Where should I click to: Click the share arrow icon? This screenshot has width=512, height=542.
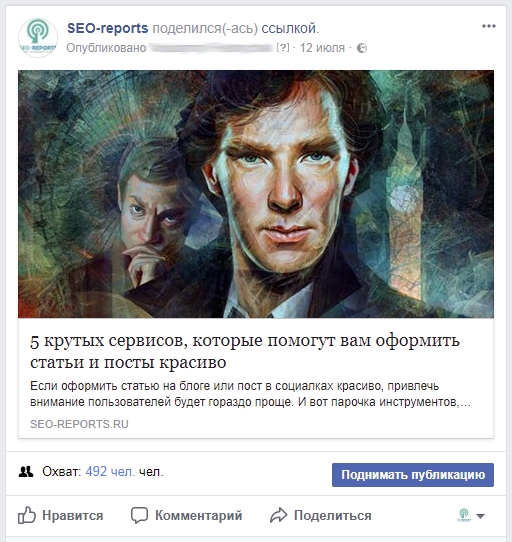[x=279, y=515]
